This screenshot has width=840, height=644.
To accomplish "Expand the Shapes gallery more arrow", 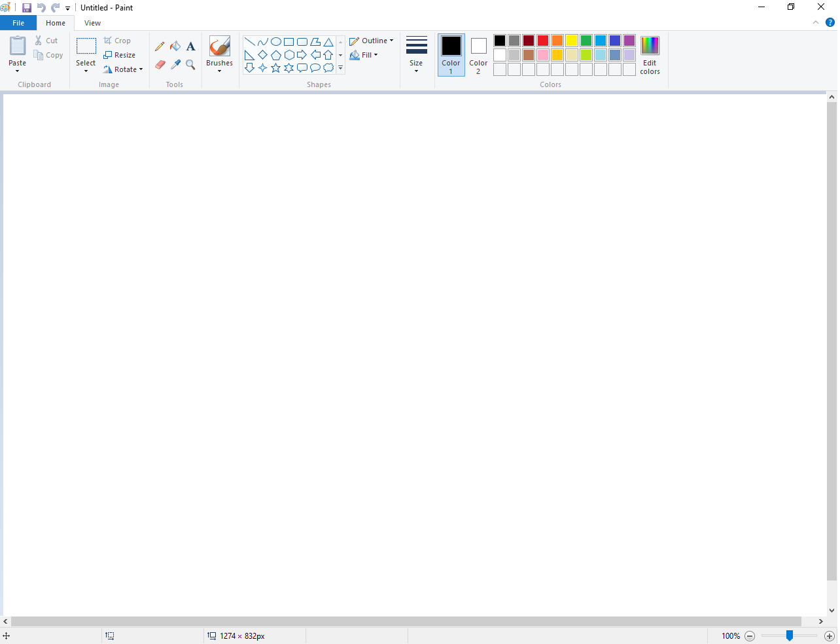I will (x=341, y=68).
